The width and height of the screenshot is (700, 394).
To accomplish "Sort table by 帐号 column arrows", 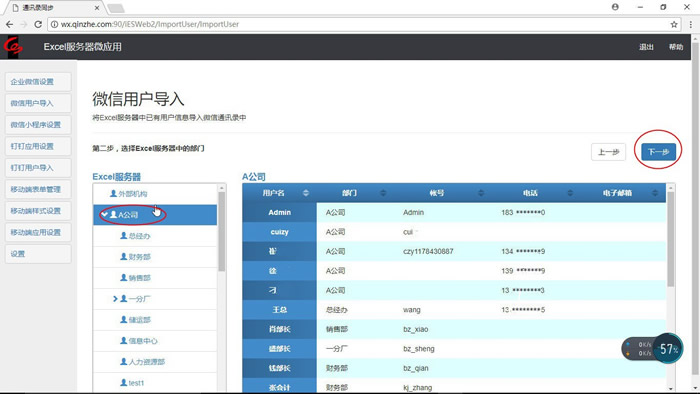I will pos(481,193).
